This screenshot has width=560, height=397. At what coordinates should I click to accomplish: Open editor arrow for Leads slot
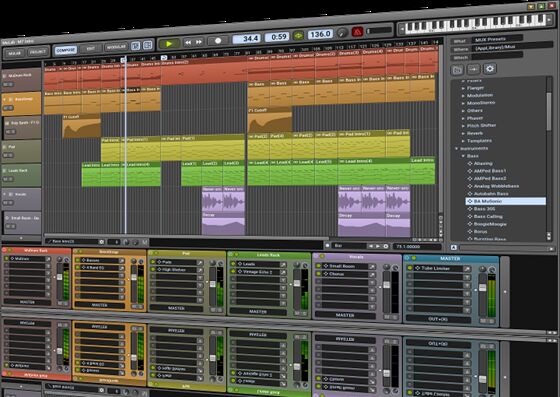[x=283, y=265]
